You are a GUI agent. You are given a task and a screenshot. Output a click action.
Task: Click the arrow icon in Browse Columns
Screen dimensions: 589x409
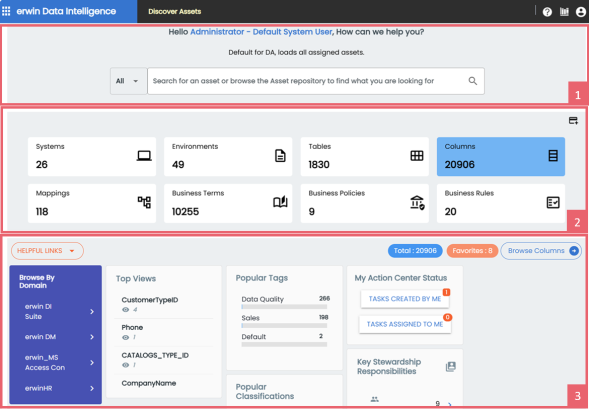coord(574,251)
